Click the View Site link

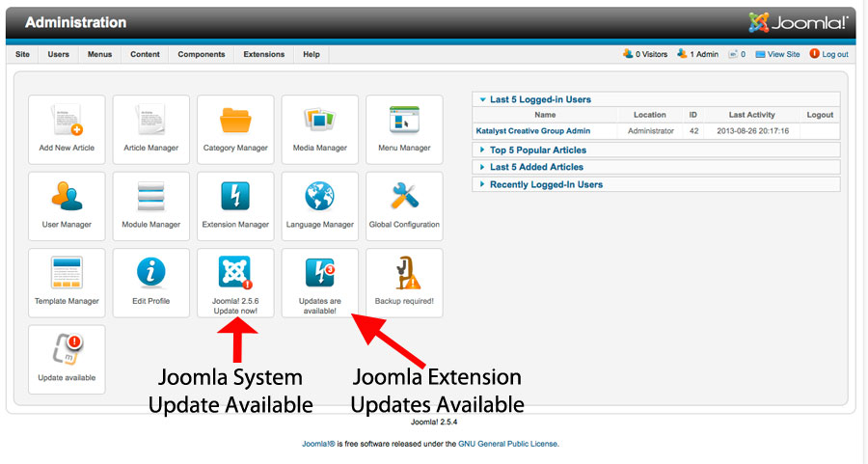point(777,54)
